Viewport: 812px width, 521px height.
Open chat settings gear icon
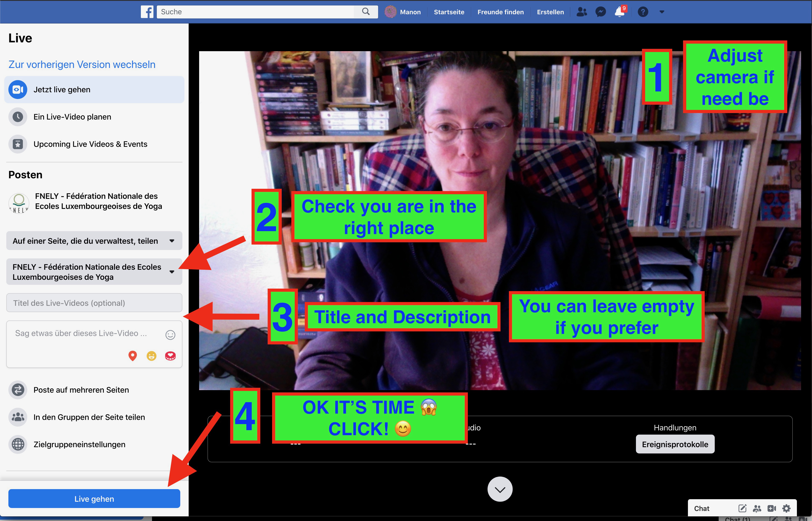(786, 508)
